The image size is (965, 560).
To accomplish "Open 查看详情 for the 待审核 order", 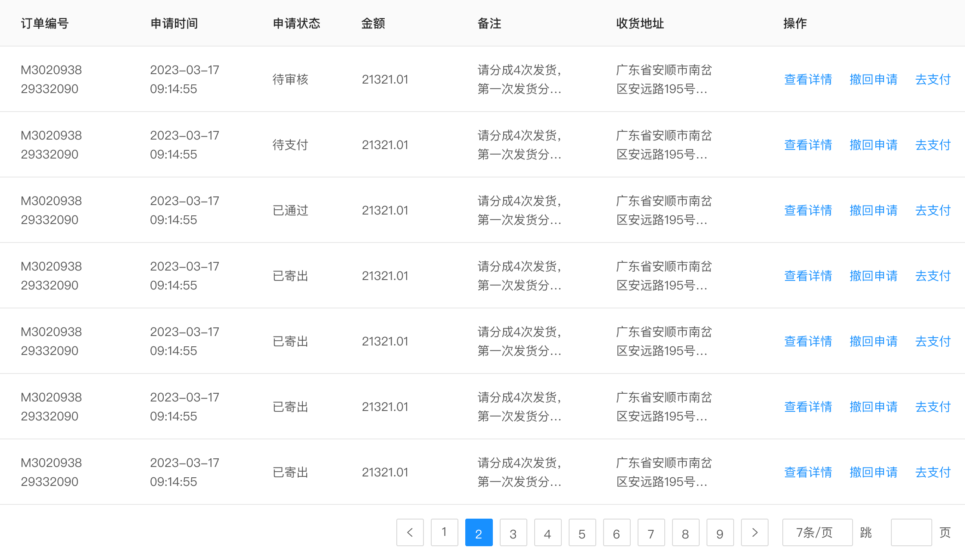I will (x=808, y=79).
